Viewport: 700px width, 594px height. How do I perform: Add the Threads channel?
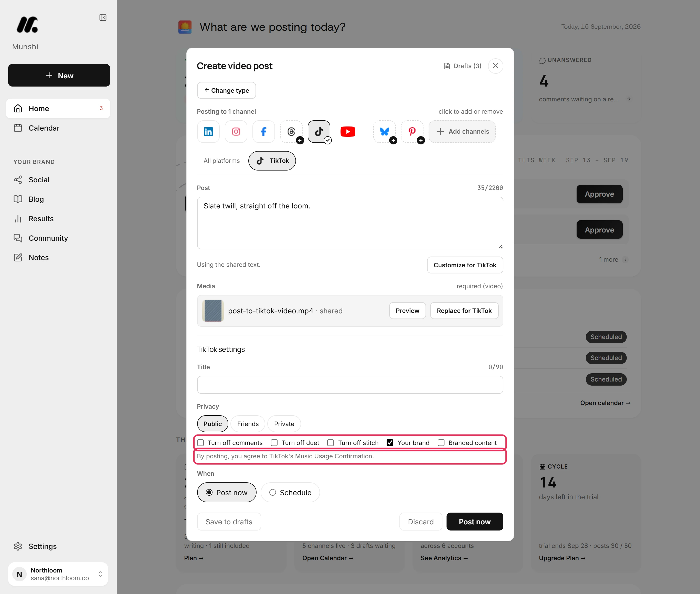click(x=291, y=132)
